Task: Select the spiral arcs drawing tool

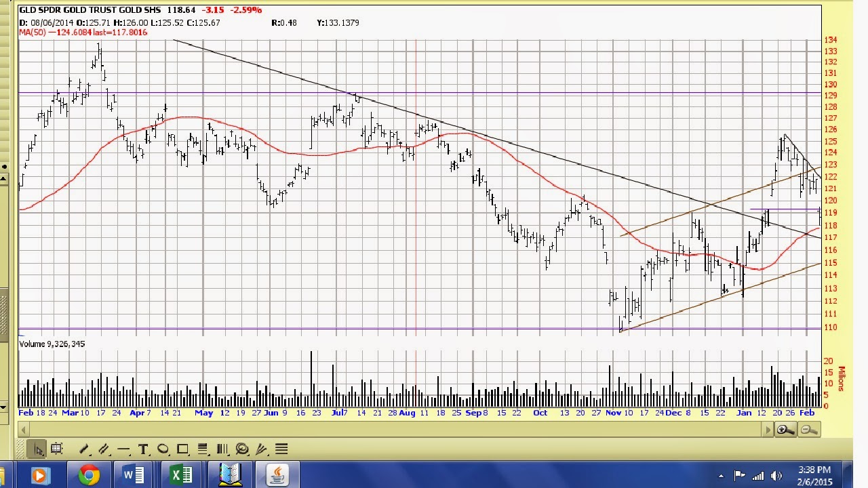Action: [242, 449]
